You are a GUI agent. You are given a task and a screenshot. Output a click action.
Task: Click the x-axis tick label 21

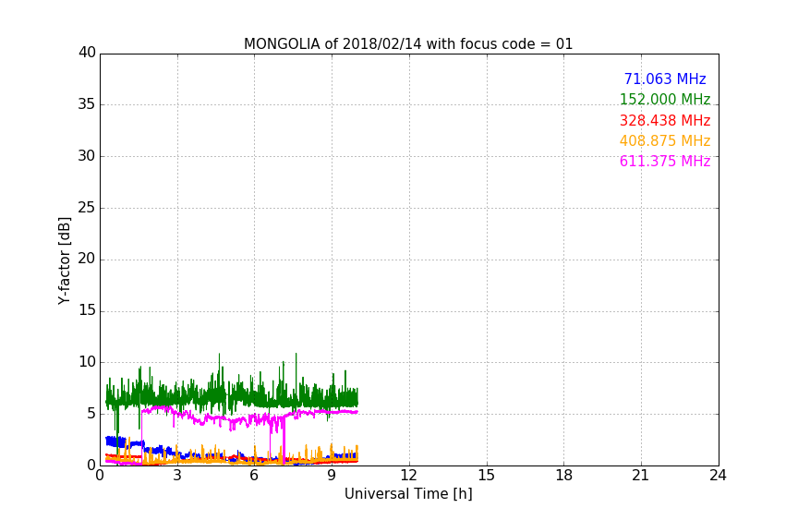[x=641, y=476]
